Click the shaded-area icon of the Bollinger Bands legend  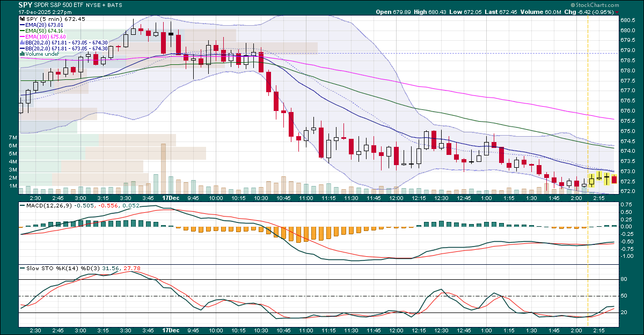(x=23, y=42)
